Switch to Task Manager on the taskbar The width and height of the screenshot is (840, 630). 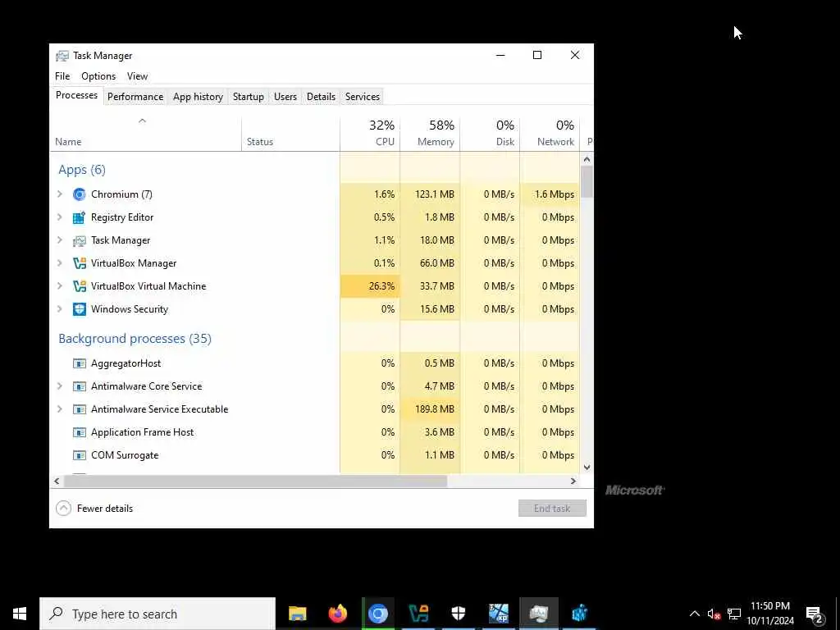(x=539, y=614)
